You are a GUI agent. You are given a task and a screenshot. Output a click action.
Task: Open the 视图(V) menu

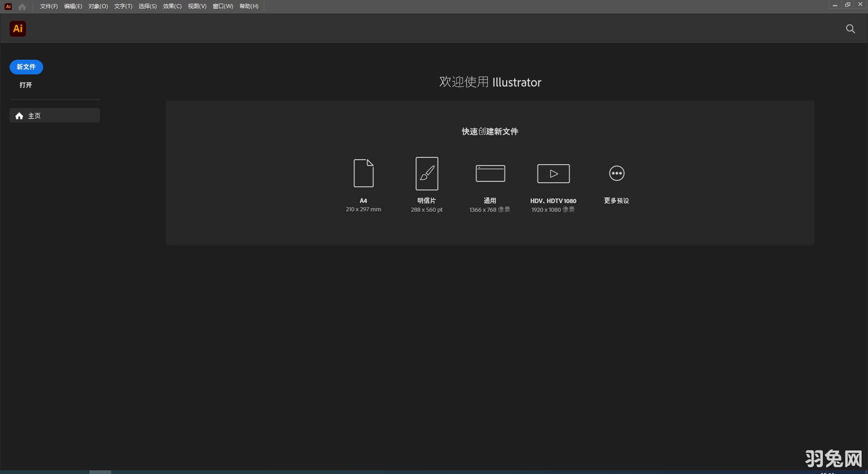197,6
